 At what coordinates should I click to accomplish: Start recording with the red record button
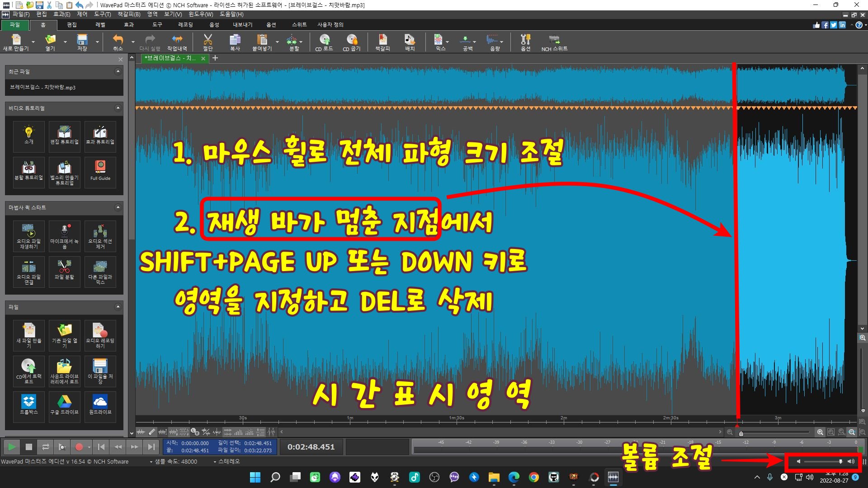coord(79,447)
